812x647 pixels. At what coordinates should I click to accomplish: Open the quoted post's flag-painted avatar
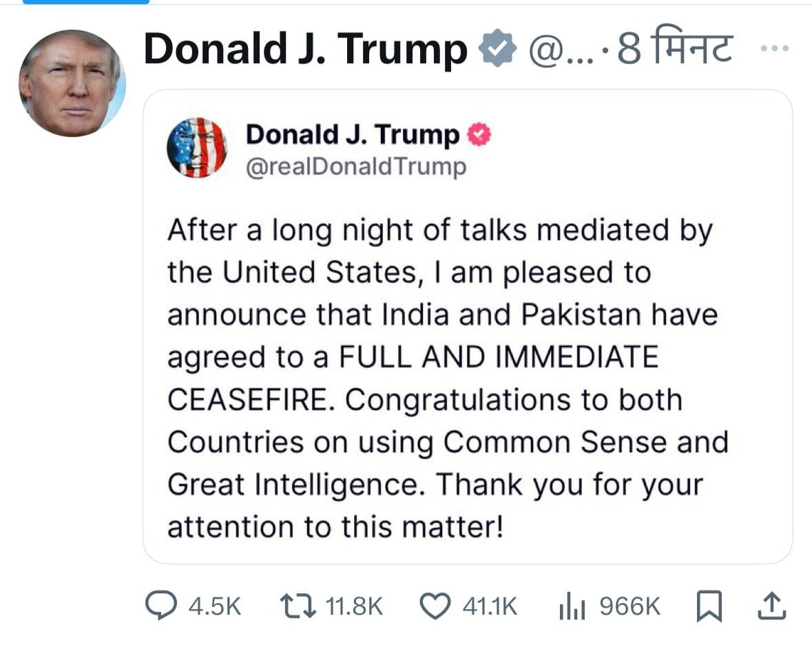[x=197, y=147]
